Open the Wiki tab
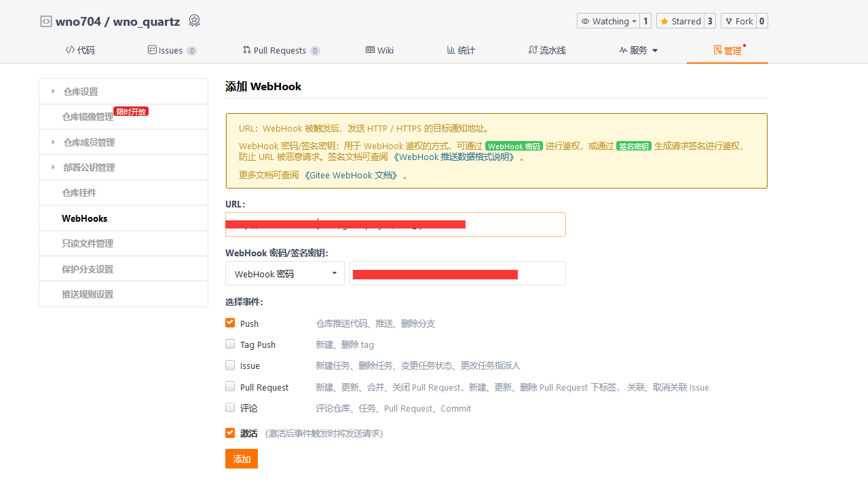868x497 pixels. pyautogui.click(x=379, y=50)
